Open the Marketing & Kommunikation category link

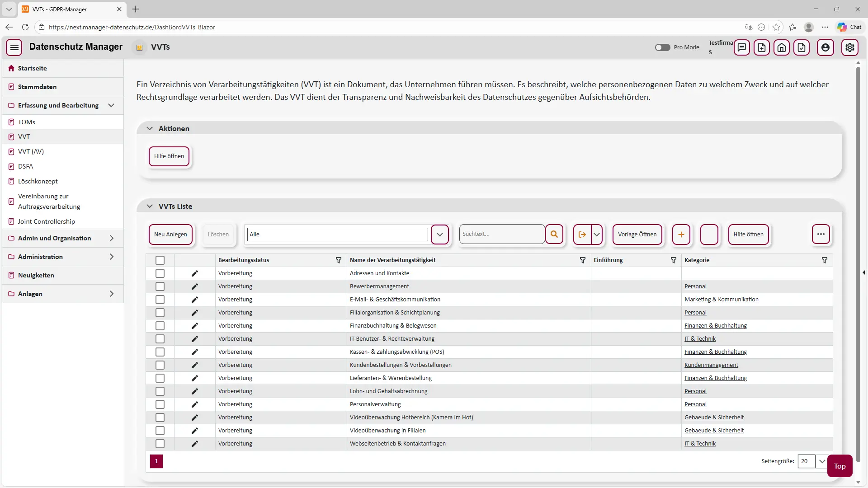click(721, 300)
